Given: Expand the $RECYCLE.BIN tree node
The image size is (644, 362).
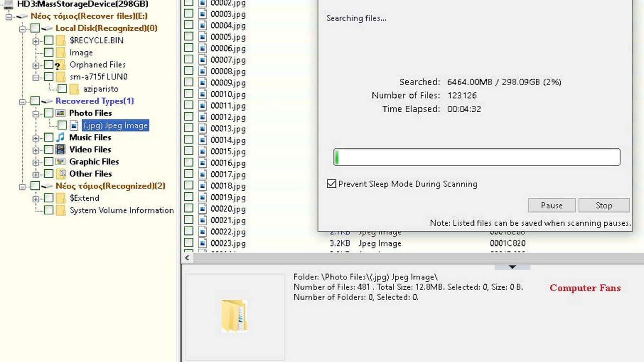Looking at the screenshot, I should pyautogui.click(x=36, y=41).
